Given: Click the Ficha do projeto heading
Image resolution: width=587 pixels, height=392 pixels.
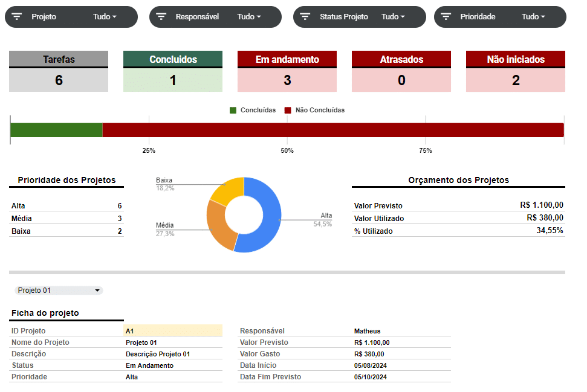Looking at the screenshot, I should tap(45, 313).
